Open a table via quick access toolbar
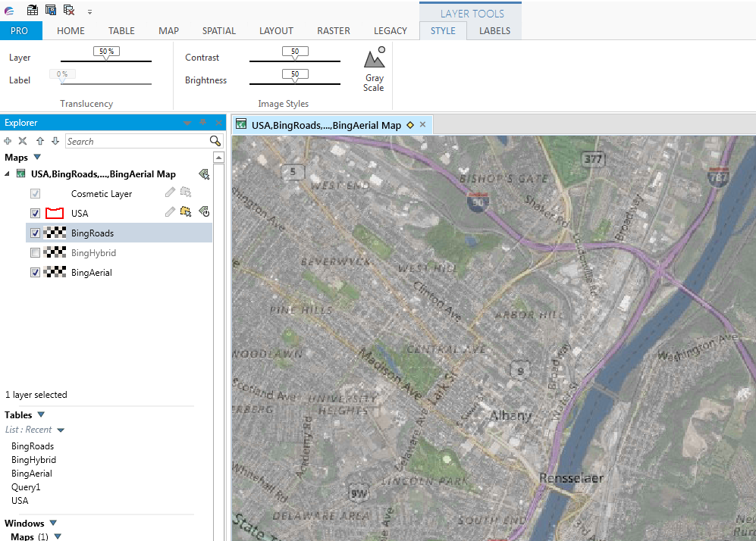756x541 pixels. point(32,9)
